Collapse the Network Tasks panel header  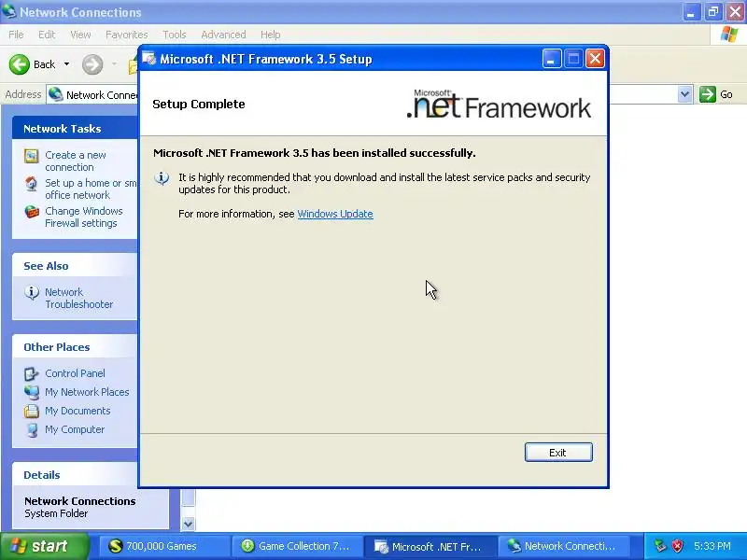coord(75,128)
